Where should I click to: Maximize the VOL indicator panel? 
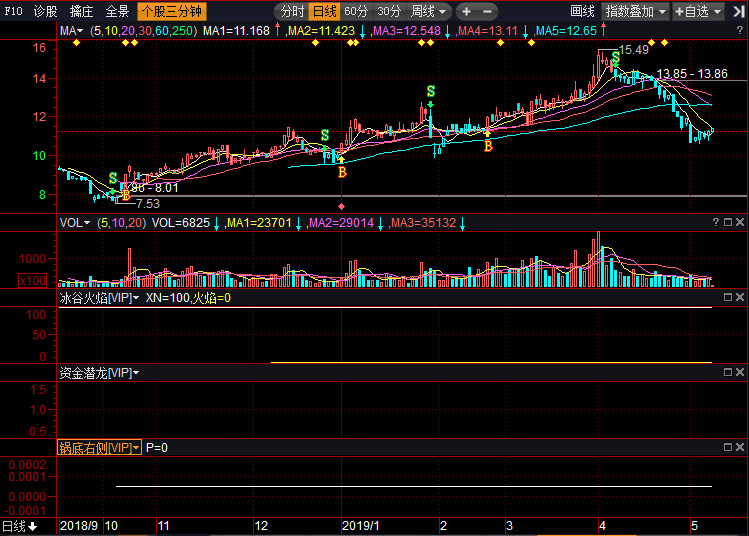(x=728, y=222)
